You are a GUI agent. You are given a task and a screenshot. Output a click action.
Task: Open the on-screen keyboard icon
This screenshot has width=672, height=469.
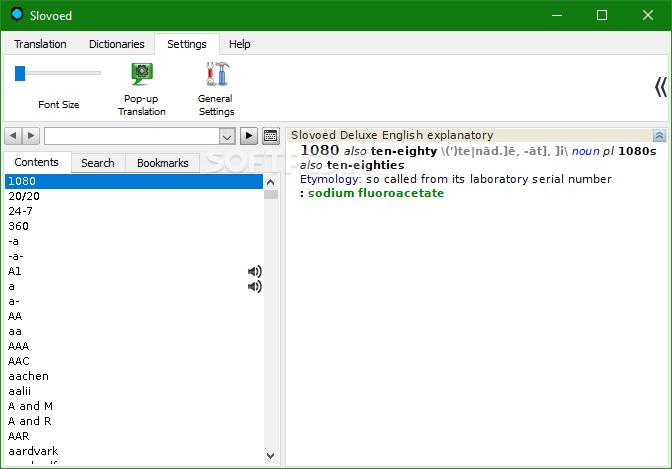pyautogui.click(x=270, y=136)
